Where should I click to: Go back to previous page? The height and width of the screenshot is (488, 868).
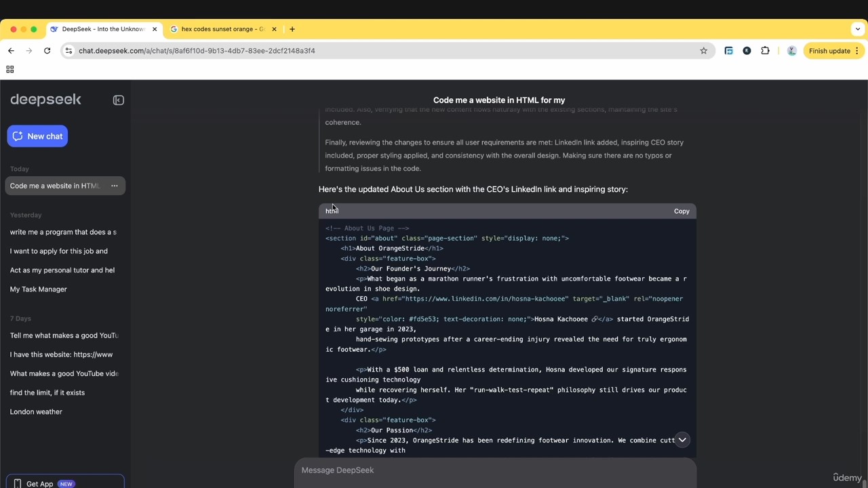[11, 51]
